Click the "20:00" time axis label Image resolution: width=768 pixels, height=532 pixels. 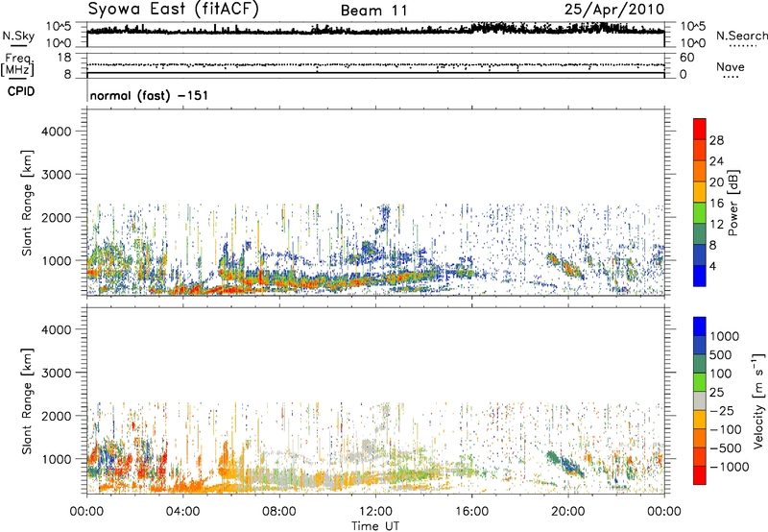click(567, 512)
